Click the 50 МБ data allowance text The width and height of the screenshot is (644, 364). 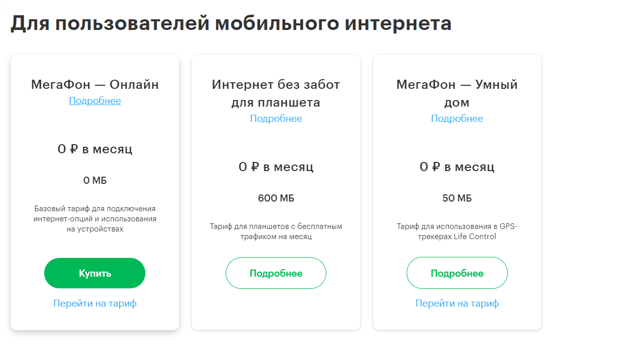456,198
